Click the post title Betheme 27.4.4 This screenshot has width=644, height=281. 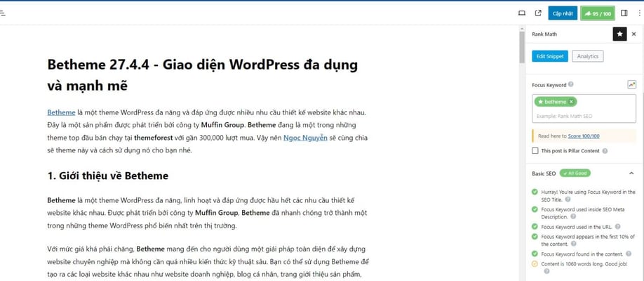[x=203, y=75]
